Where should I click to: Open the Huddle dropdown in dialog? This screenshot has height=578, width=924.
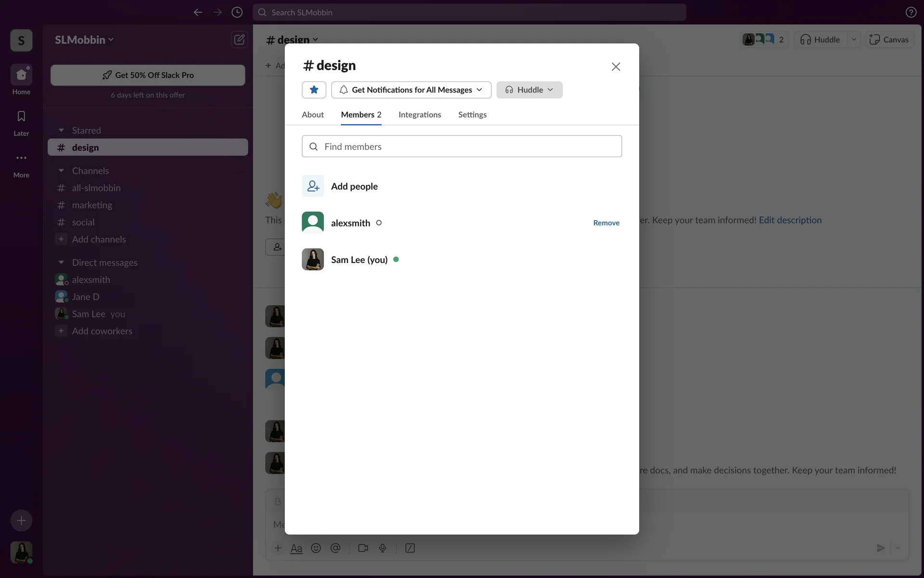tap(529, 90)
